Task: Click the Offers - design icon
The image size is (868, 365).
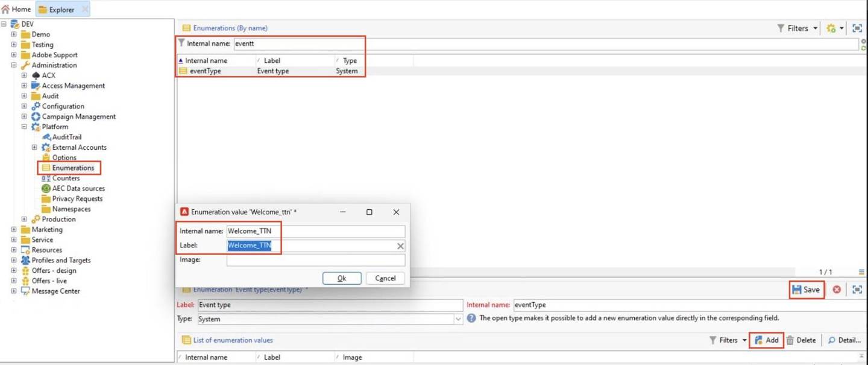Action: point(25,270)
